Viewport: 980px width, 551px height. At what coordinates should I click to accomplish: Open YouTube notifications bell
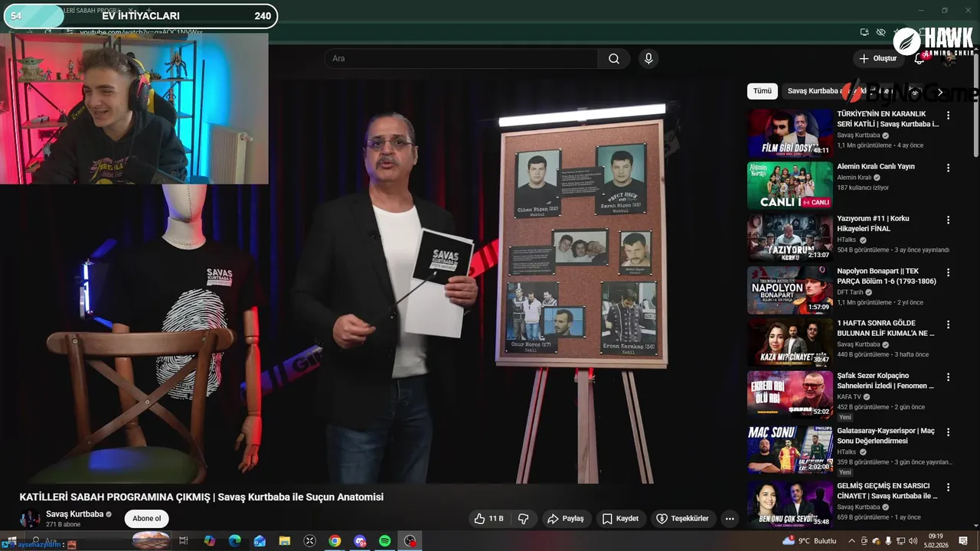click(x=920, y=59)
